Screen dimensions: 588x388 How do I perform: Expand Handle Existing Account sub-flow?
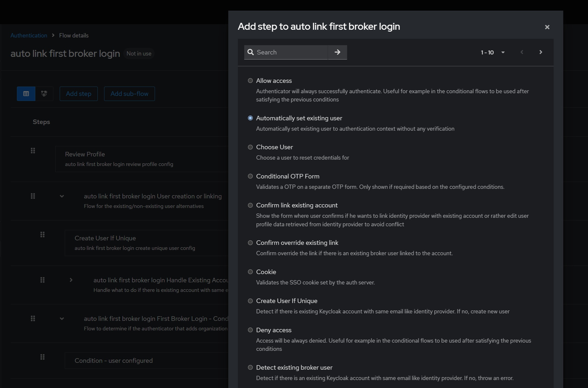click(x=71, y=280)
